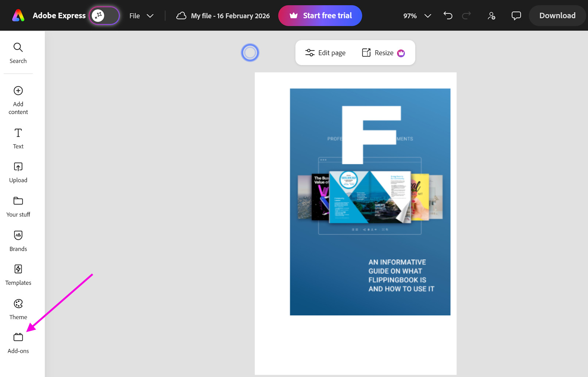Click Edit page in the floating toolbar
This screenshot has height=377, width=588.
pos(325,53)
